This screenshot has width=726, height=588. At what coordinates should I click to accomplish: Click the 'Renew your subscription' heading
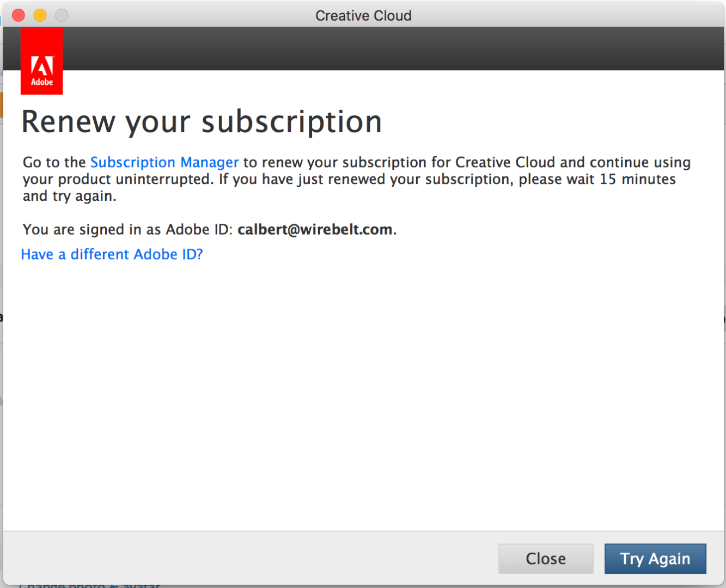click(x=202, y=121)
